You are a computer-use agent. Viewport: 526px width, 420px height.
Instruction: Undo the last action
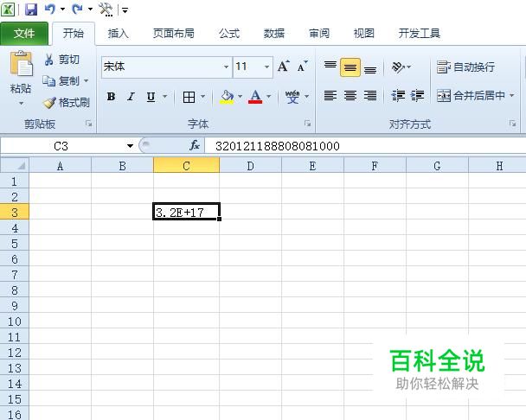50,9
